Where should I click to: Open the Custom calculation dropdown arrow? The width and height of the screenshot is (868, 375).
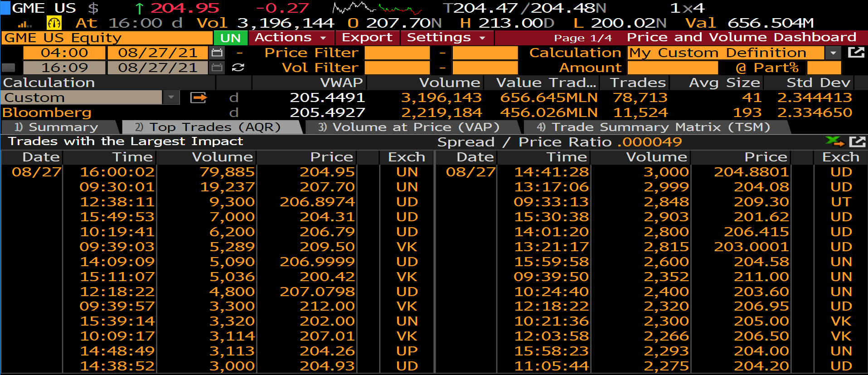(x=171, y=97)
